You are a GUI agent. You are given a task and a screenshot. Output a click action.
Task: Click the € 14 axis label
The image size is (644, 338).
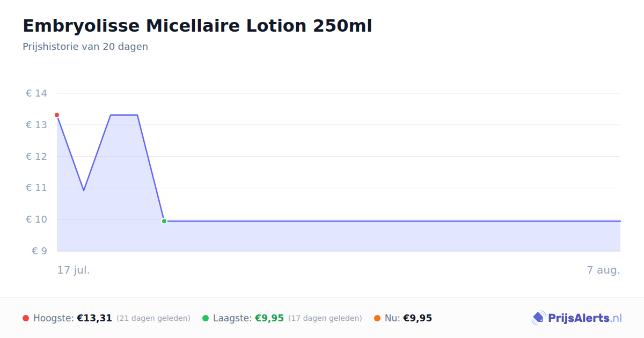(36, 93)
